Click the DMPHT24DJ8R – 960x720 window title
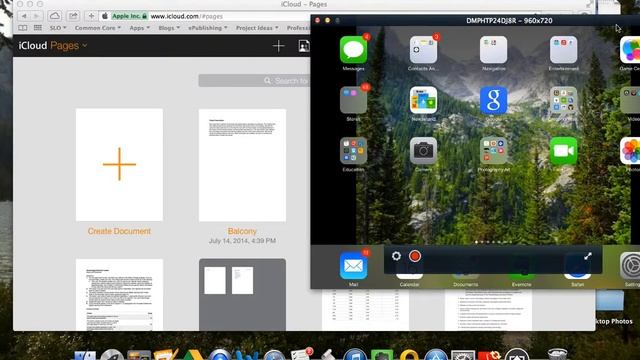This screenshot has width=640, height=360. [x=509, y=20]
